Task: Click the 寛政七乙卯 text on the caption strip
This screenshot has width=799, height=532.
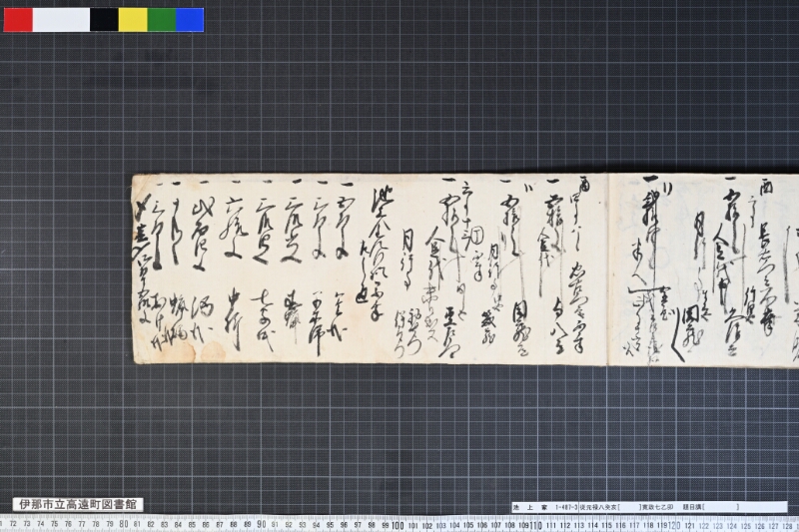Action: pyautogui.click(x=657, y=507)
